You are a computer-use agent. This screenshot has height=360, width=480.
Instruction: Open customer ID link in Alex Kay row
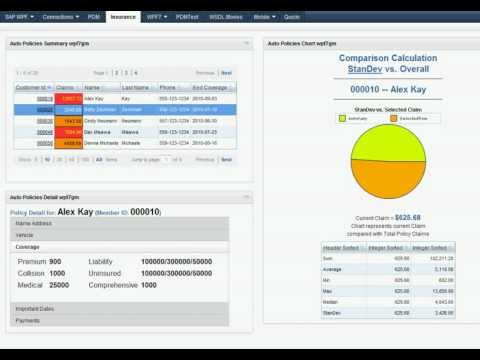click(45, 99)
